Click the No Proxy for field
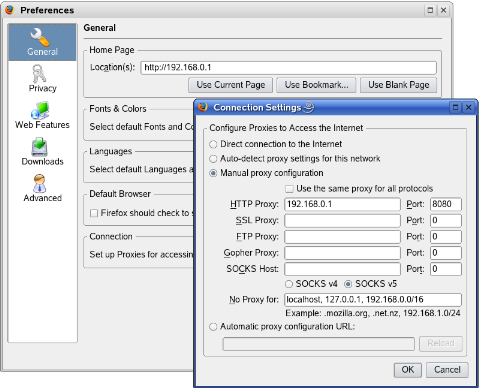 [373, 300]
